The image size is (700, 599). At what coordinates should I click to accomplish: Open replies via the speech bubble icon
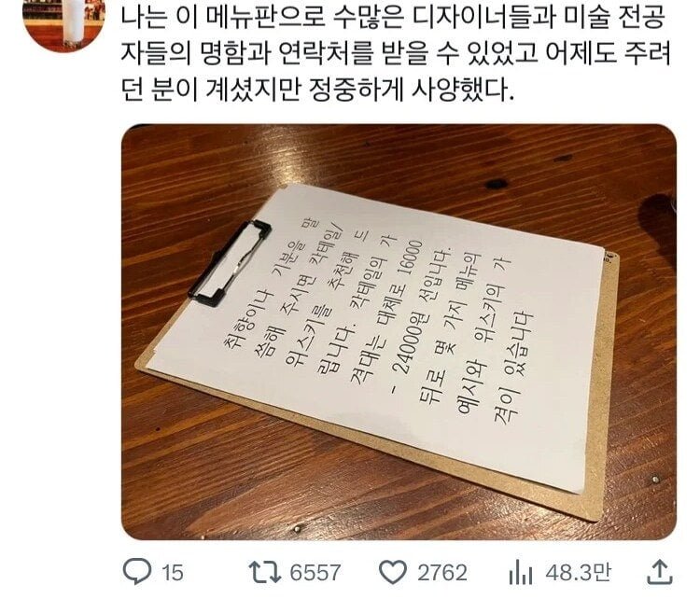[x=137, y=572]
